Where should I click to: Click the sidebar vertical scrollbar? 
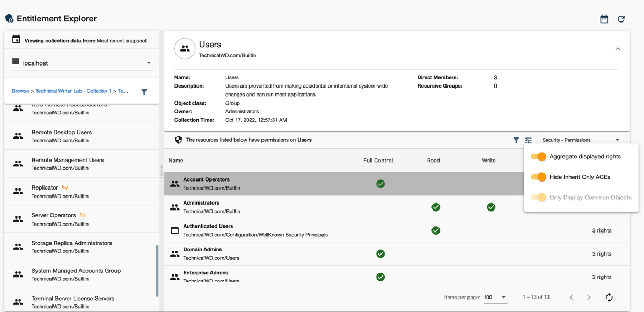tap(157, 271)
